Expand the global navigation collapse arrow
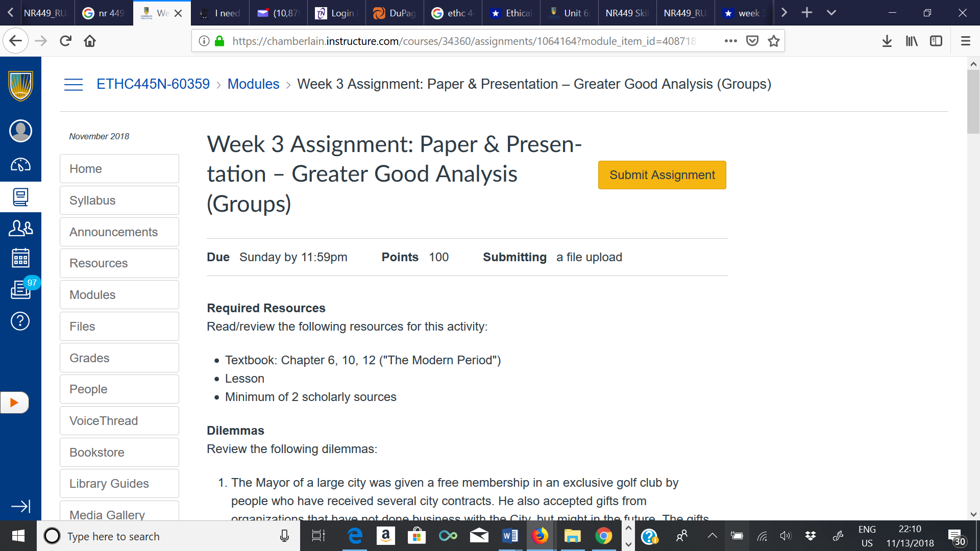 click(x=20, y=506)
